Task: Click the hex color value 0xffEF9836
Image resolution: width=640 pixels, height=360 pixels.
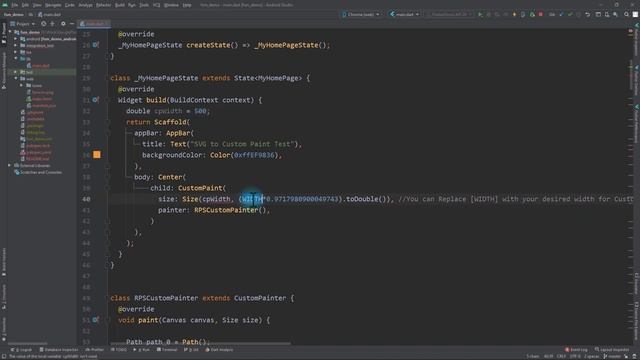Action: pyautogui.click(x=256, y=155)
